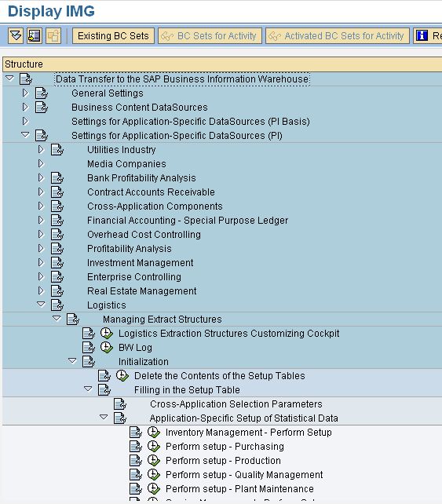The height and width of the screenshot is (504, 442).
Task: Execute Perform setup - Quality Management activity
Action: point(154,475)
